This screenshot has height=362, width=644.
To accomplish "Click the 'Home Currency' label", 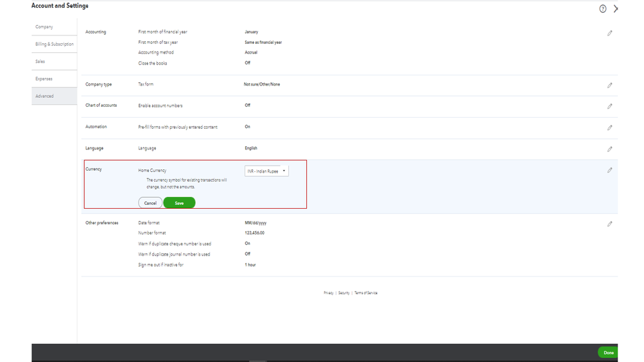I will click(152, 170).
